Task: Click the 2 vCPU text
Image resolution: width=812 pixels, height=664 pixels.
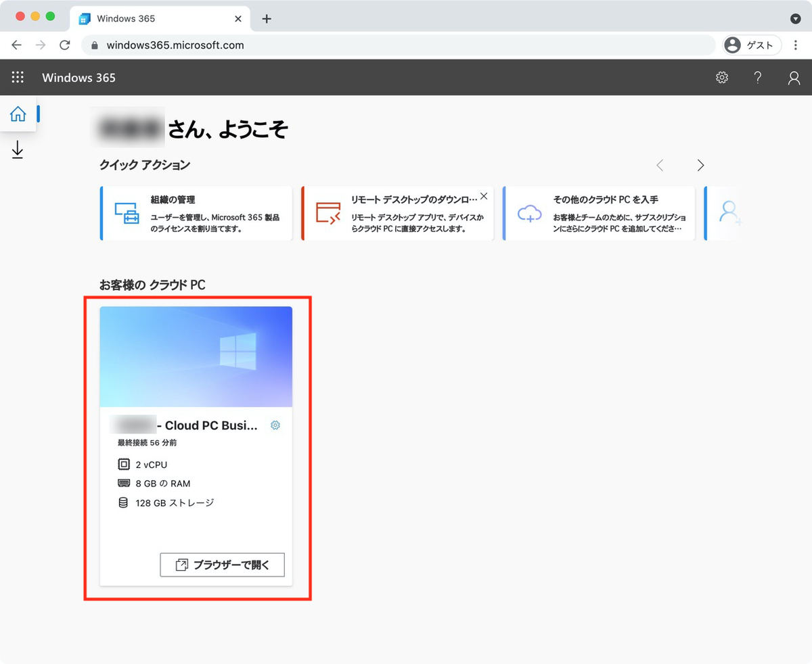Action: tap(152, 465)
